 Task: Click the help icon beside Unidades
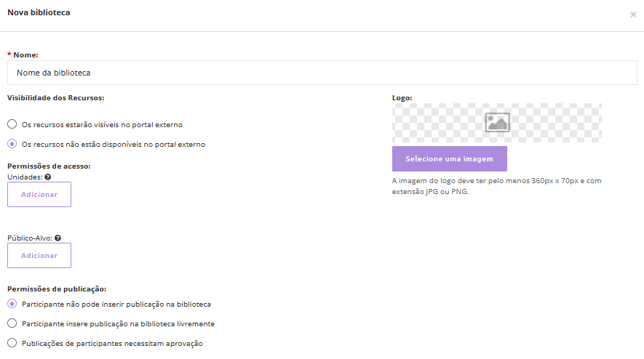(x=47, y=177)
